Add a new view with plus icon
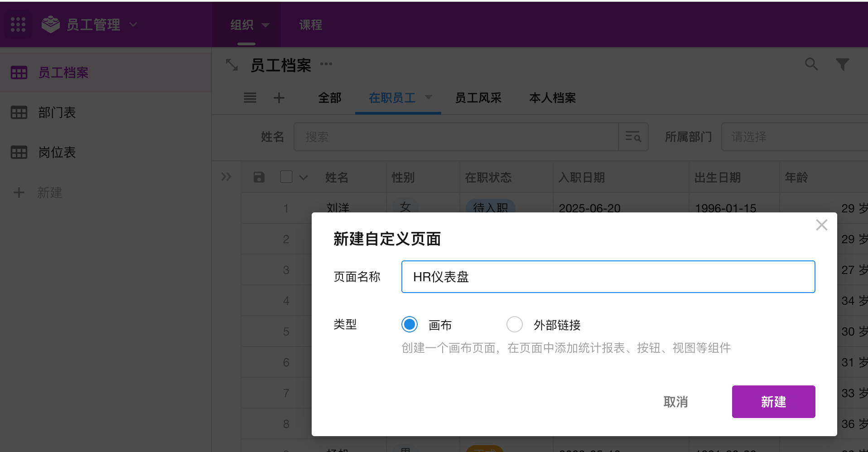This screenshot has width=868, height=452. [x=279, y=98]
